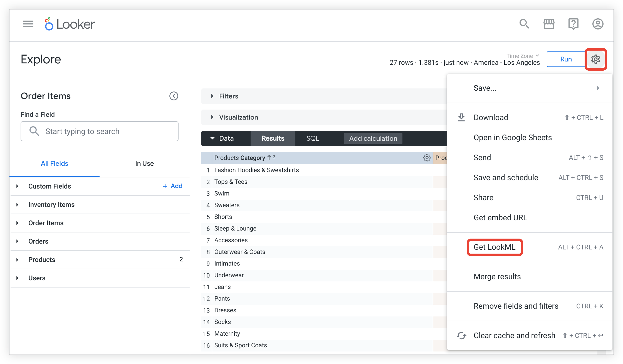623x364 pixels.
Task: Click Add next to Custom Fields
Action: tap(173, 186)
